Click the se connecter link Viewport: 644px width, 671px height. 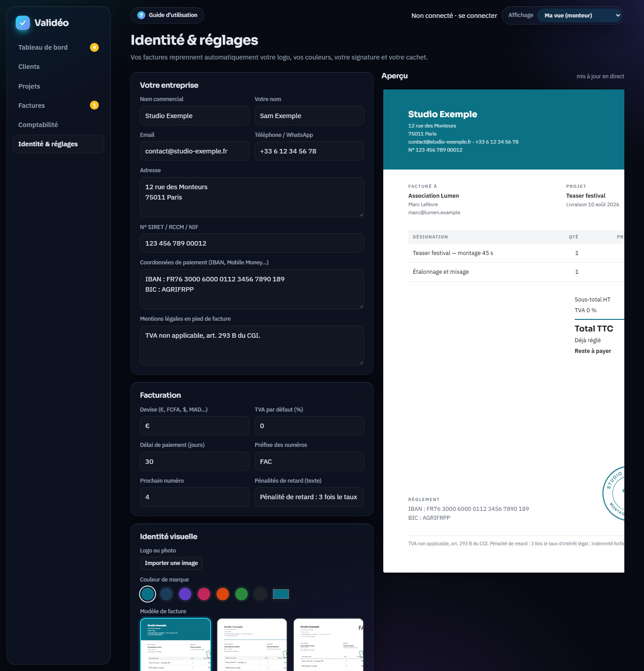coord(478,16)
